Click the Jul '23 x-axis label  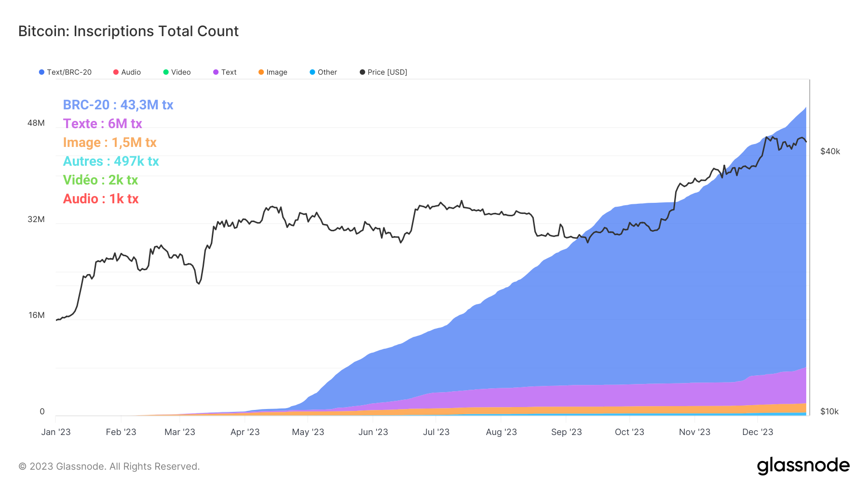pyautogui.click(x=436, y=432)
